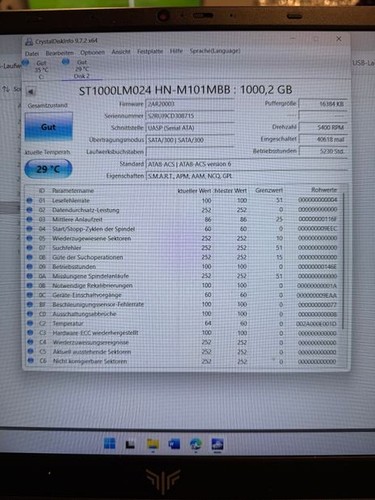Open the Windows Start menu
Screen dimensions: 375x500
tap(109, 444)
